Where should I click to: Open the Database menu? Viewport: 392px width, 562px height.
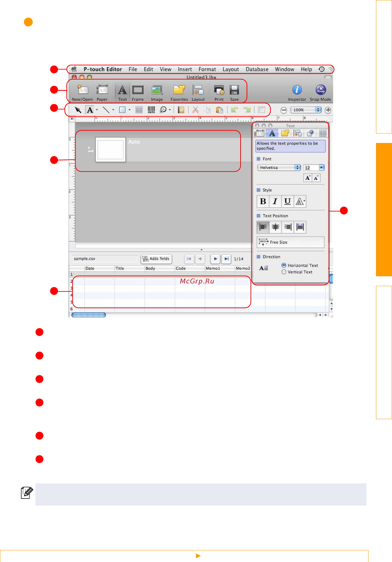(257, 69)
